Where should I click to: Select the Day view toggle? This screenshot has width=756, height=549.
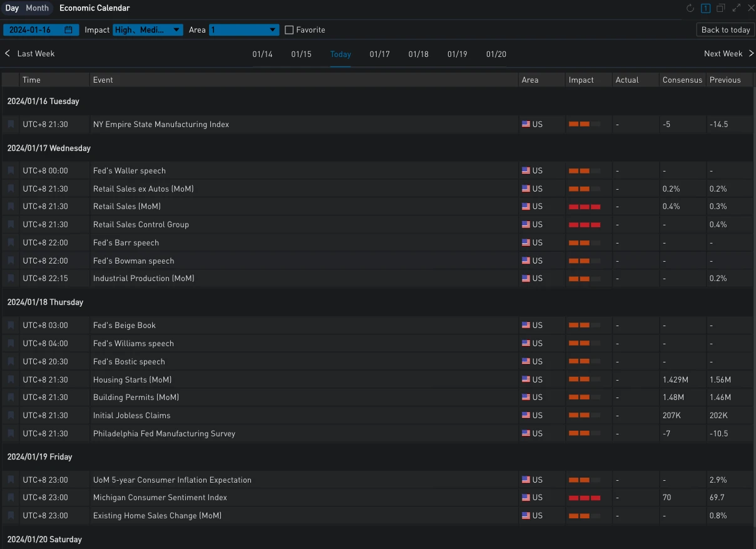12,8
